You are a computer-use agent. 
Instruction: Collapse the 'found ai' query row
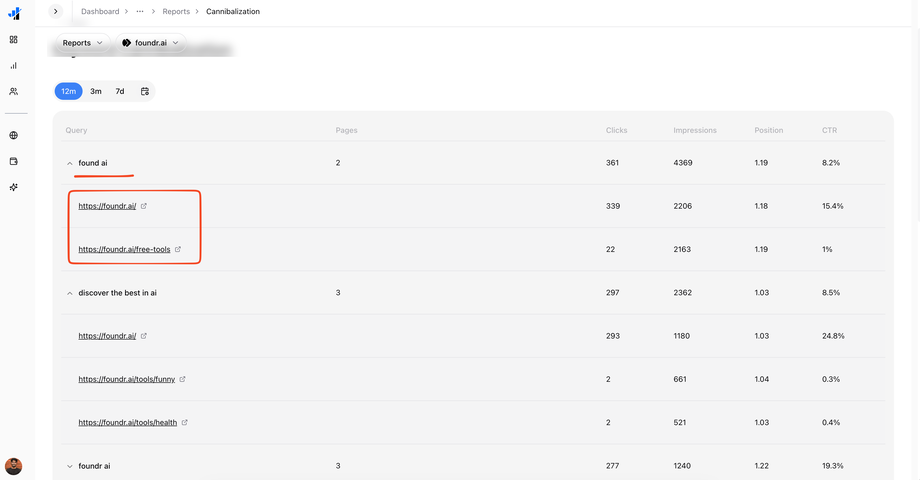(70, 163)
